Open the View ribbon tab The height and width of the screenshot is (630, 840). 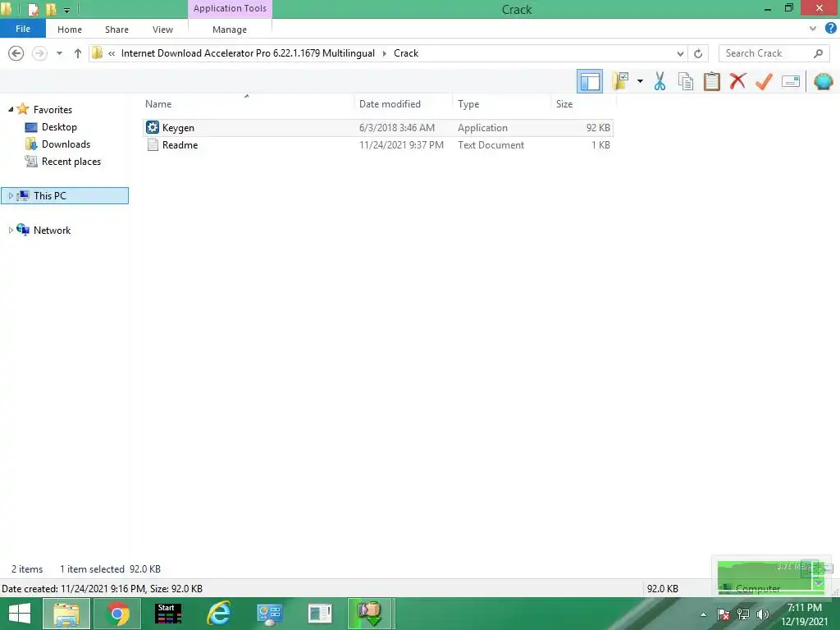point(162,30)
